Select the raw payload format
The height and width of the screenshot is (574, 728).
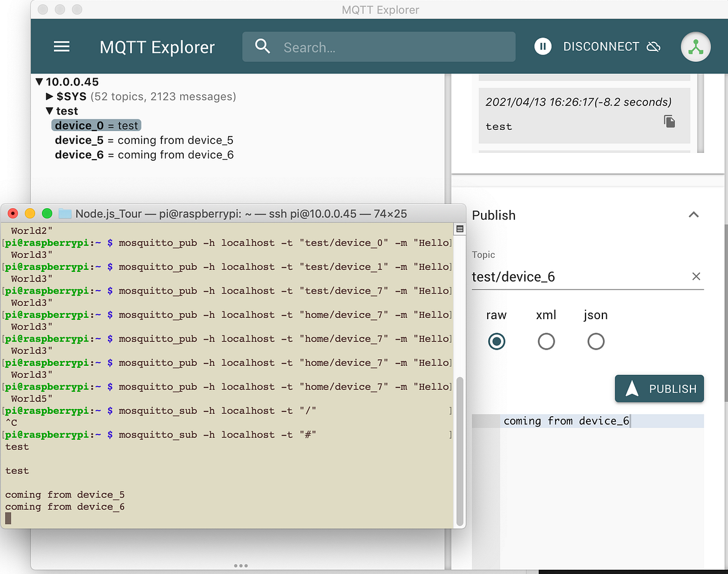coord(496,341)
